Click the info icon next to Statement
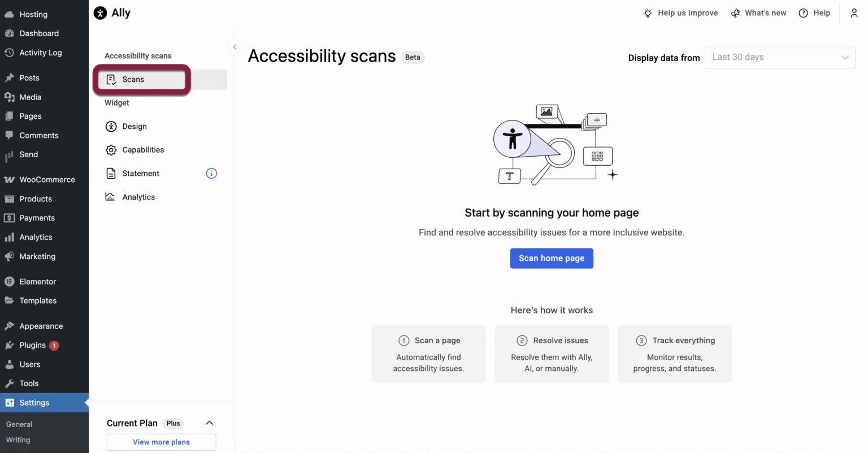 (x=211, y=173)
